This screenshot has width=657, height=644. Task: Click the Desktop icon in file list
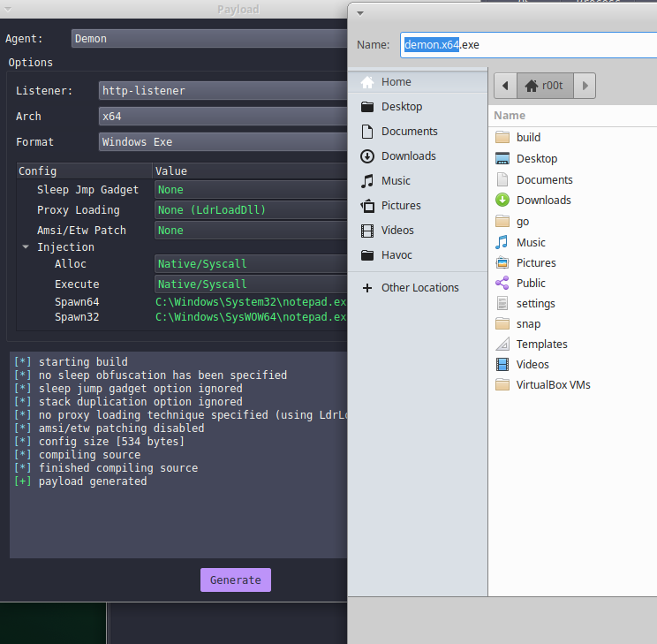click(502, 158)
